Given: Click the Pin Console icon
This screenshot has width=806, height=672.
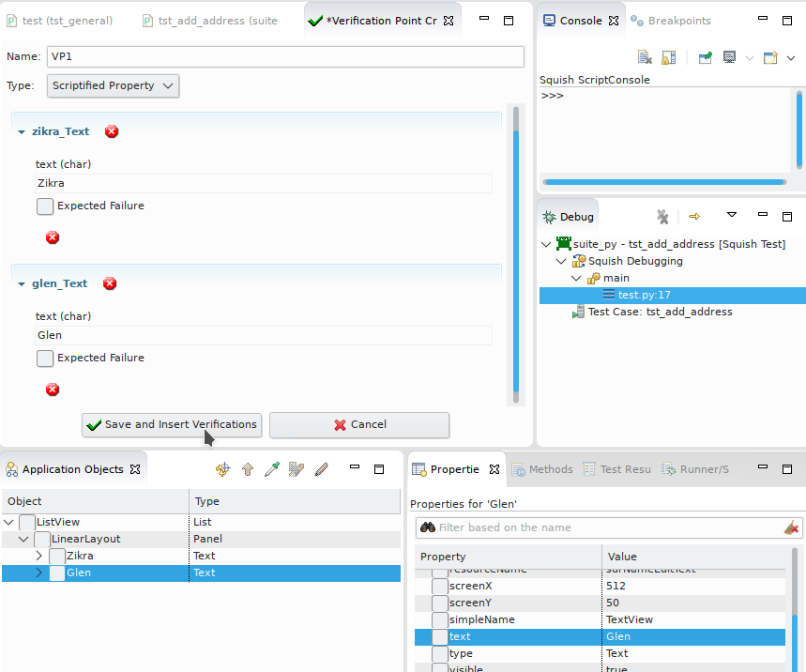Looking at the screenshot, I should point(705,58).
